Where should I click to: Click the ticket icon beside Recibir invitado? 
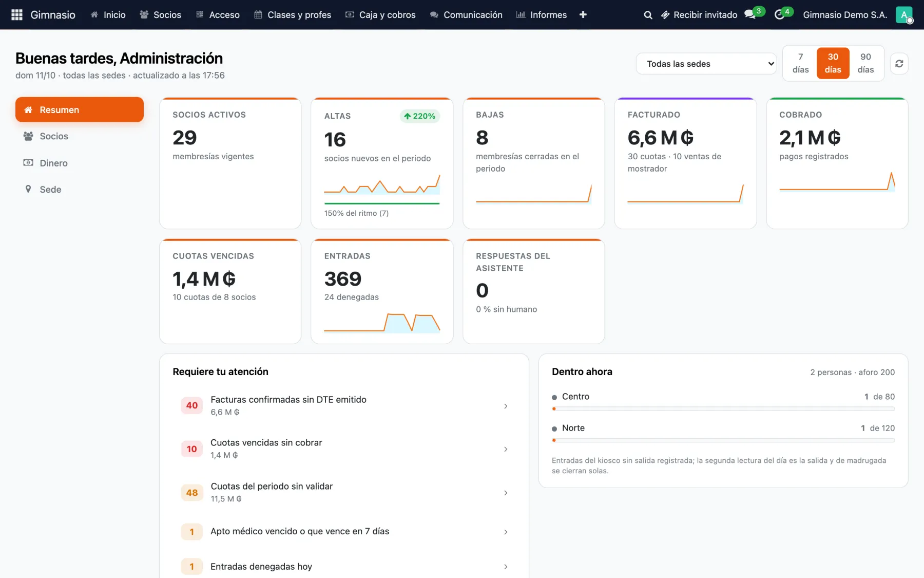(665, 15)
